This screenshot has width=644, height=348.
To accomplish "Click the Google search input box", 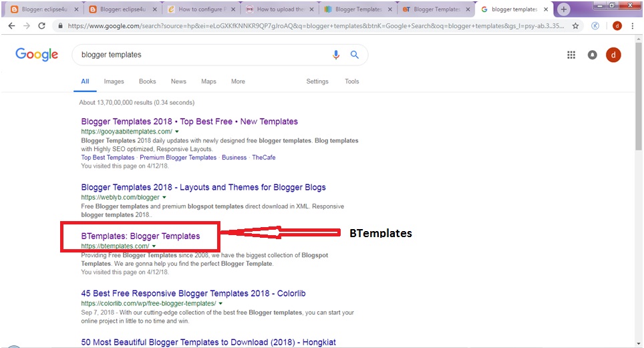I will [x=203, y=55].
